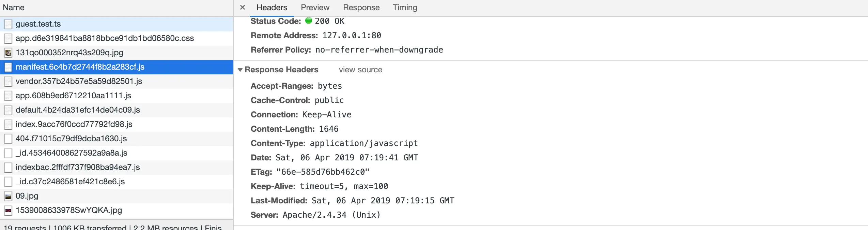The width and height of the screenshot is (868, 230).
Task: Select the index.9acc76f0ccd77792fd98.js request row
Action: click(74, 125)
